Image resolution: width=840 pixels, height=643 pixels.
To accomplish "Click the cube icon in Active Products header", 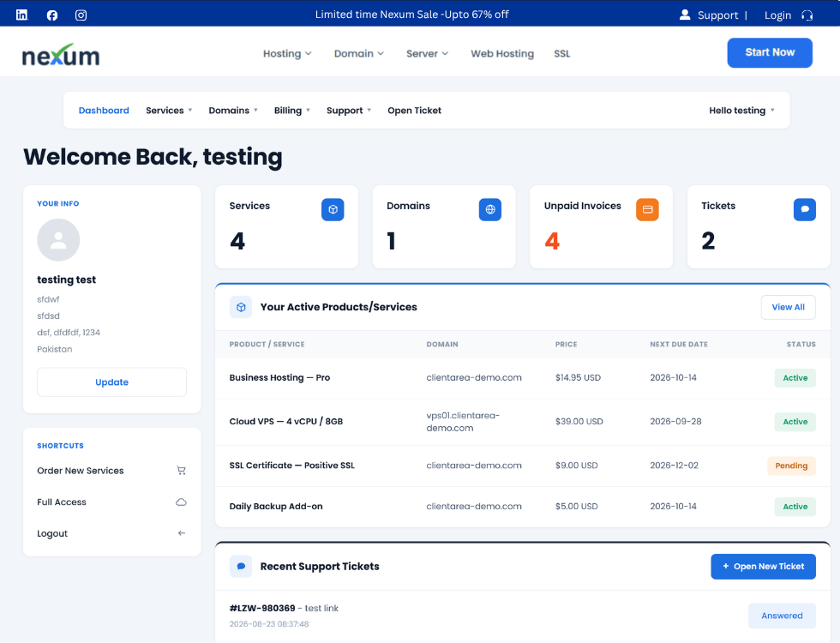I will (x=241, y=307).
